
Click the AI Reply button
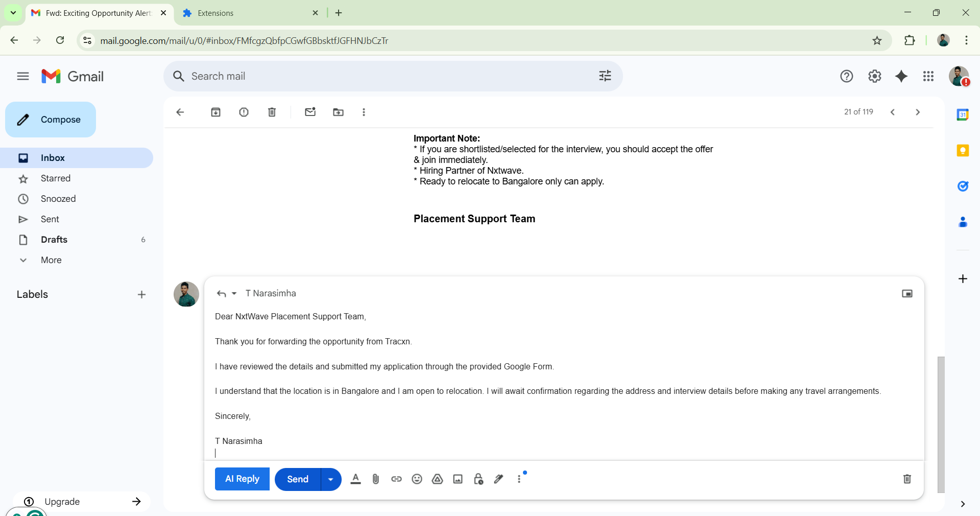click(x=242, y=479)
